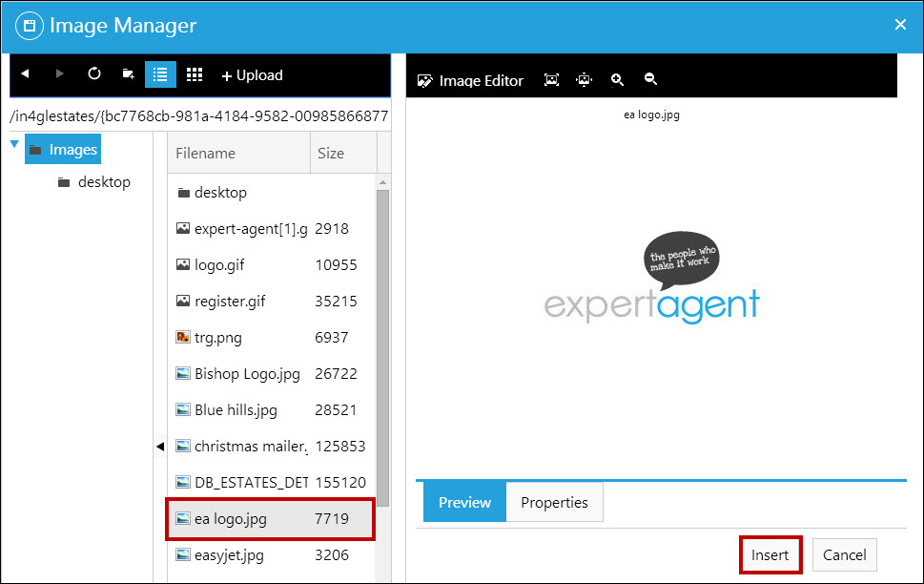Screen dimensions: 924x584
Task: Switch to list view
Action: [x=160, y=74]
